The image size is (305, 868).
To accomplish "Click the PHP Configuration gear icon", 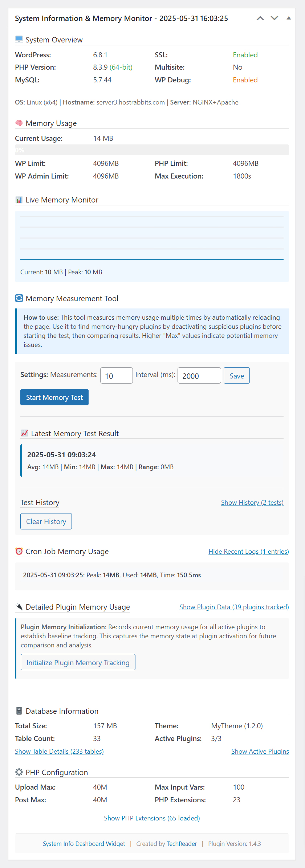I will (19, 772).
